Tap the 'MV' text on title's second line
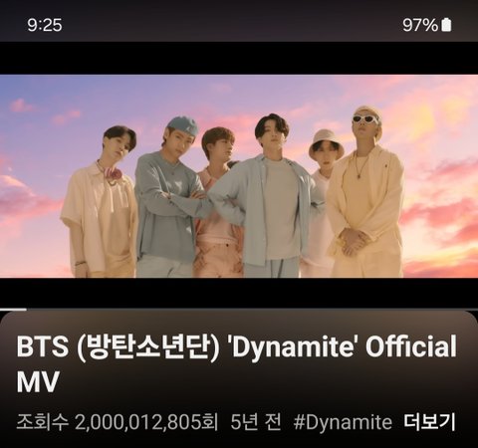Viewport: 478px width, 448px height. (38, 381)
